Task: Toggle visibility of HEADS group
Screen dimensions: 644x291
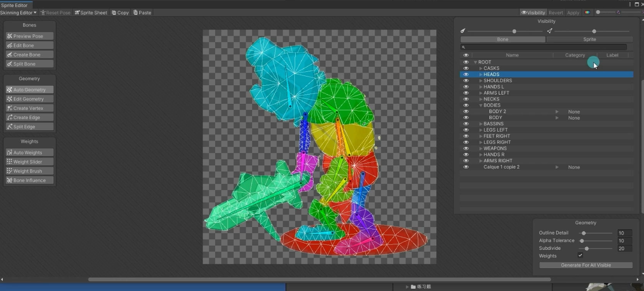Action: pyautogui.click(x=466, y=74)
